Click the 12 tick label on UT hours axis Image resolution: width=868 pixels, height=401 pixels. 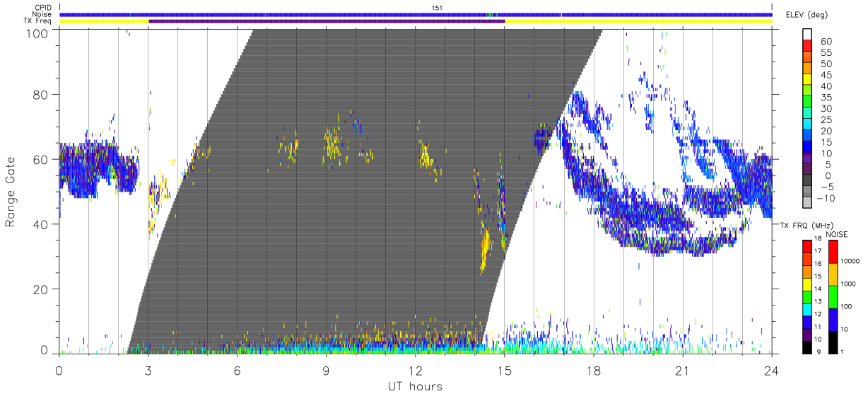pos(415,370)
